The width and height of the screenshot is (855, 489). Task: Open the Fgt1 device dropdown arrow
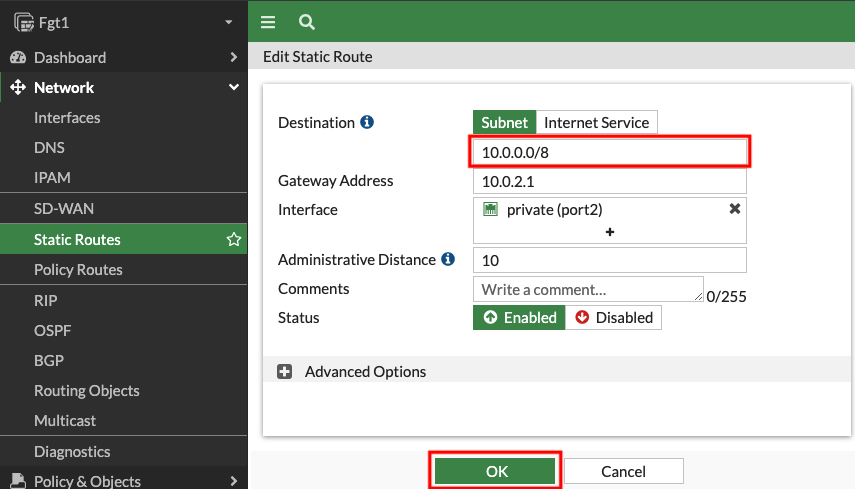tap(228, 22)
